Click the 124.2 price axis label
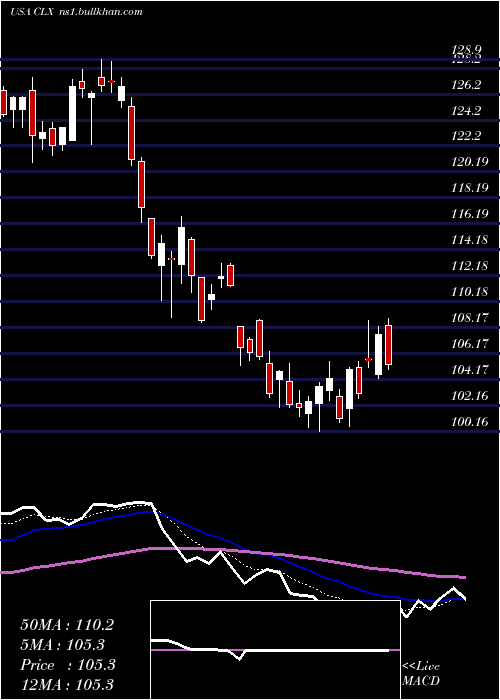Viewport: 500px width, 700px height. coord(465,110)
